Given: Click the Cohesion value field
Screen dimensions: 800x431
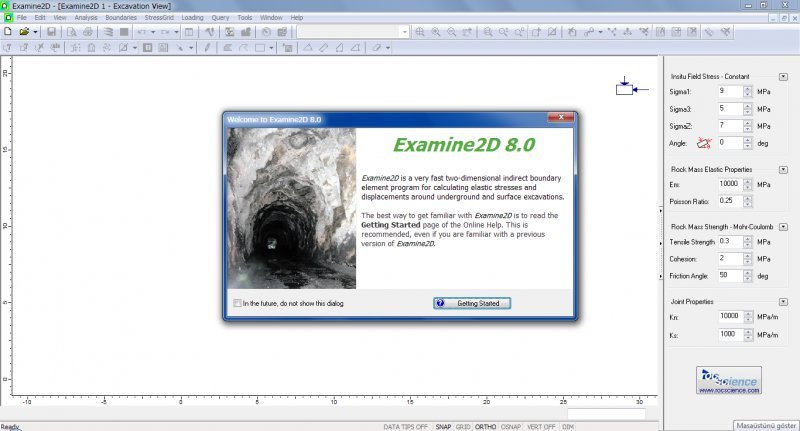Looking at the screenshot, I should click(x=730, y=259).
